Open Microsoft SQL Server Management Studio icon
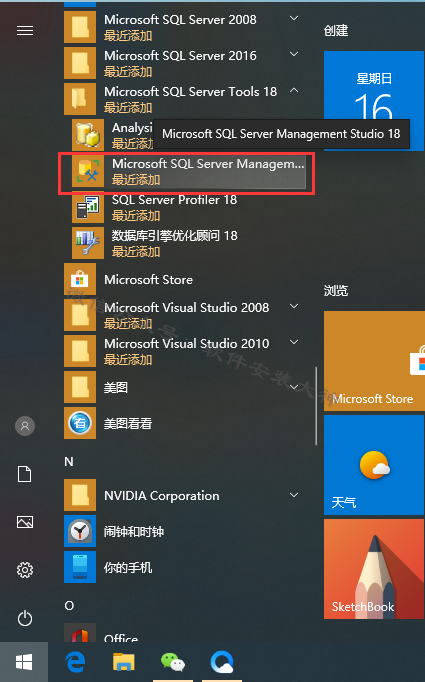Screen dimensions: 425x682 [x=88, y=171]
